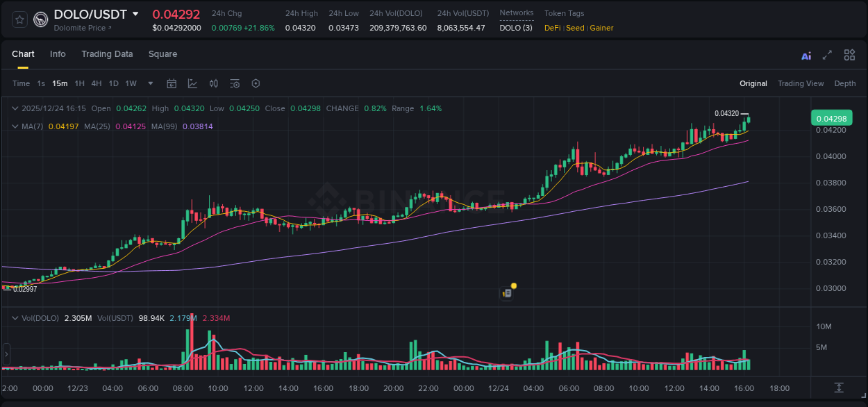Image resolution: width=868 pixels, height=407 pixels.
Task: Click scroll-to-latest-candle icon near price axis
Action: pos(846,389)
